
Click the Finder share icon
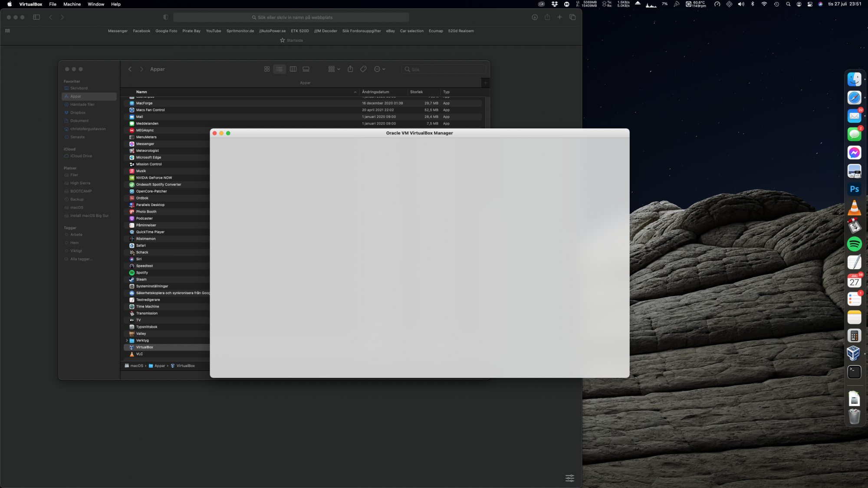pyautogui.click(x=350, y=69)
